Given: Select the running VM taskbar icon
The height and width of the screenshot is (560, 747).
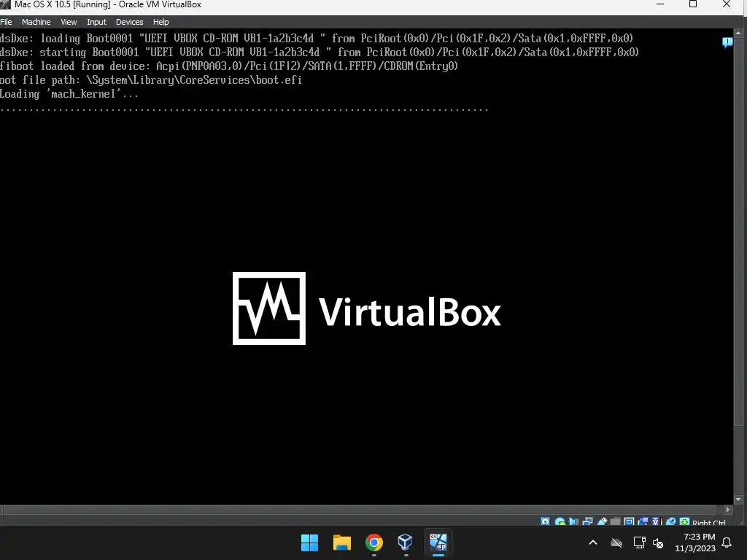Looking at the screenshot, I should 438,542.
